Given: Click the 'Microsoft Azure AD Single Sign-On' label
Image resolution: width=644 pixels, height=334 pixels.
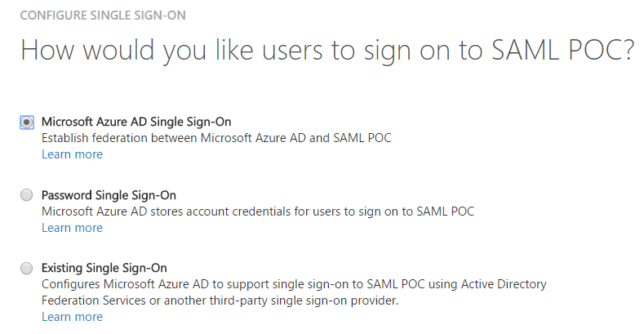Looking at the screenshot, I should [x=136, y=122].
